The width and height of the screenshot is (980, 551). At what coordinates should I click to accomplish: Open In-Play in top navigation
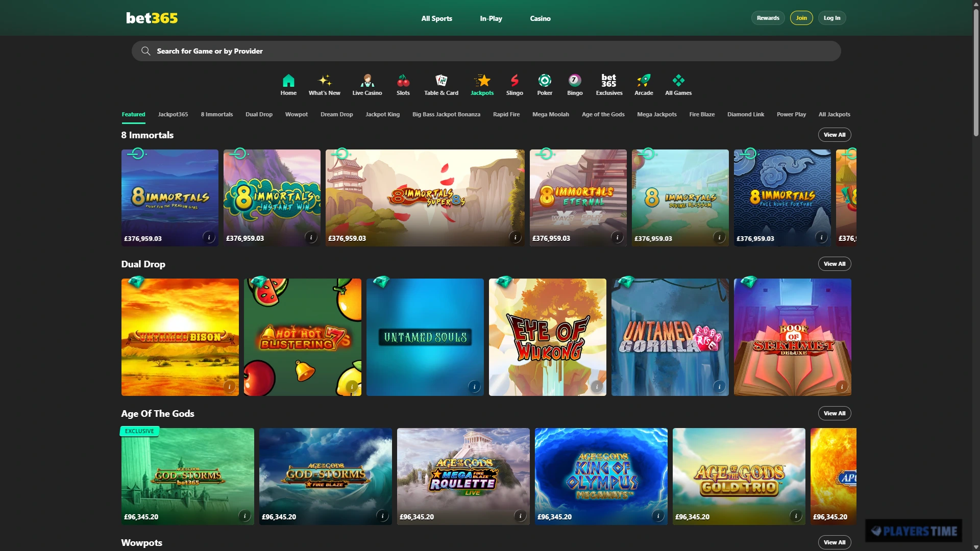point(491,18)
